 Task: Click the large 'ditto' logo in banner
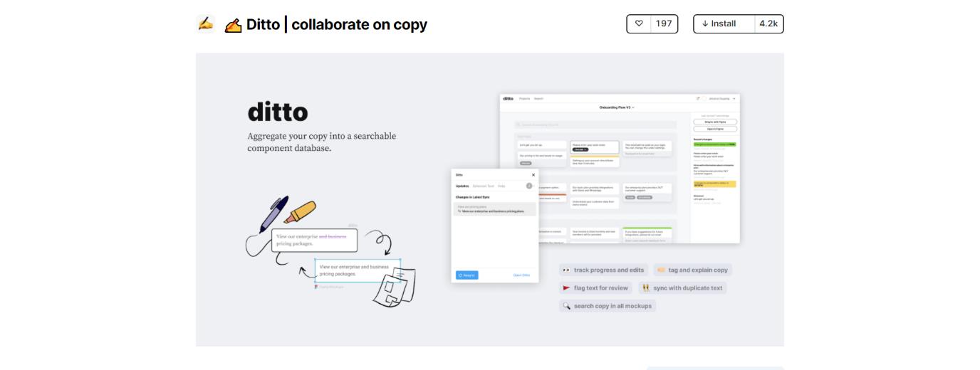click(277, 112)
